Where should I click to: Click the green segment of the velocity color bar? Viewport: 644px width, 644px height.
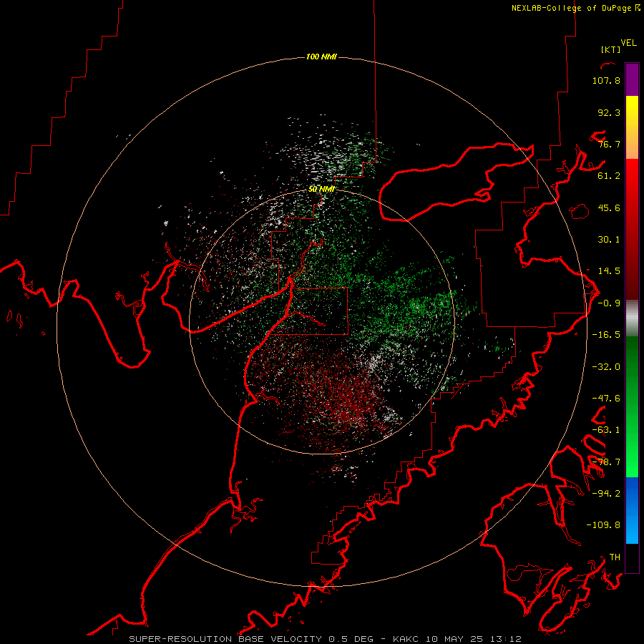tap(632, 406)
